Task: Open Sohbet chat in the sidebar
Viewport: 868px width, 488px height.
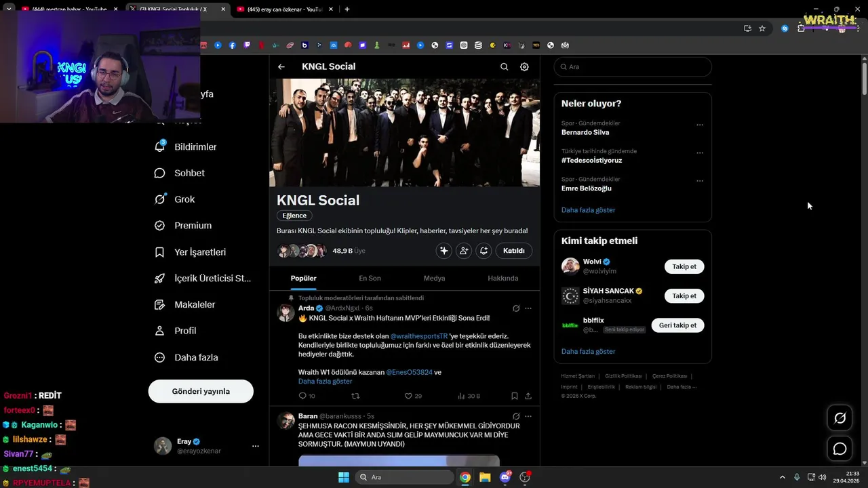Action: tap(180, 173)
